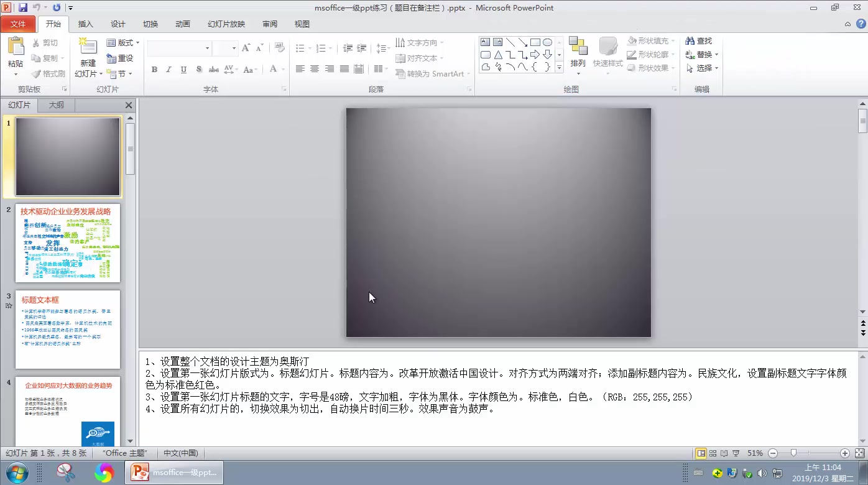Viewport: 868px width, 485px height.
Task: Click the decrease list level icon
Action: 348,48
